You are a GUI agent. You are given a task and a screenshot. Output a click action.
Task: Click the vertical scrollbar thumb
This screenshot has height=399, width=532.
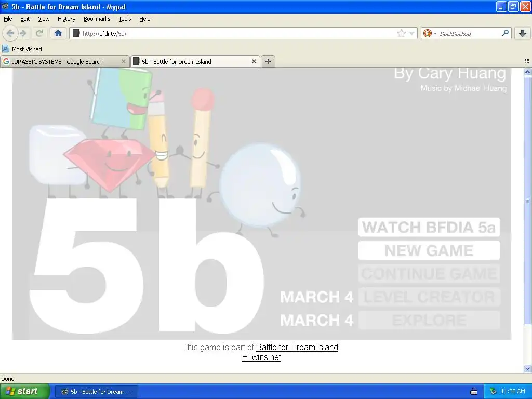click(527, 200)
